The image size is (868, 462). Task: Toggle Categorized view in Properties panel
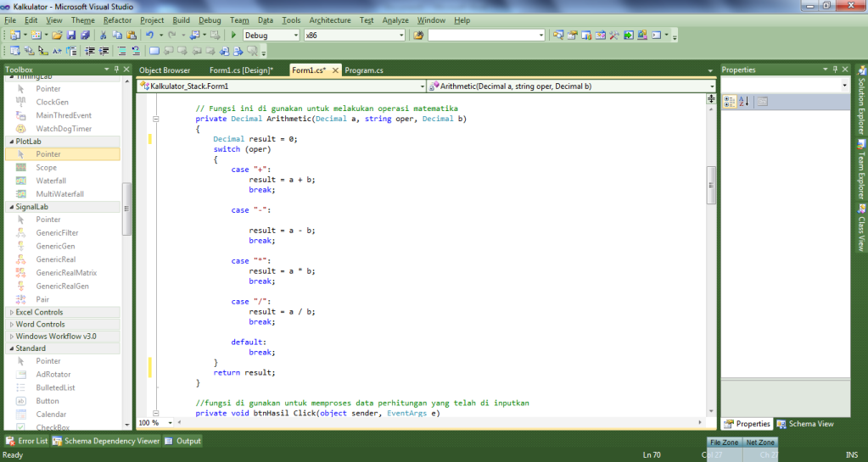730,101
